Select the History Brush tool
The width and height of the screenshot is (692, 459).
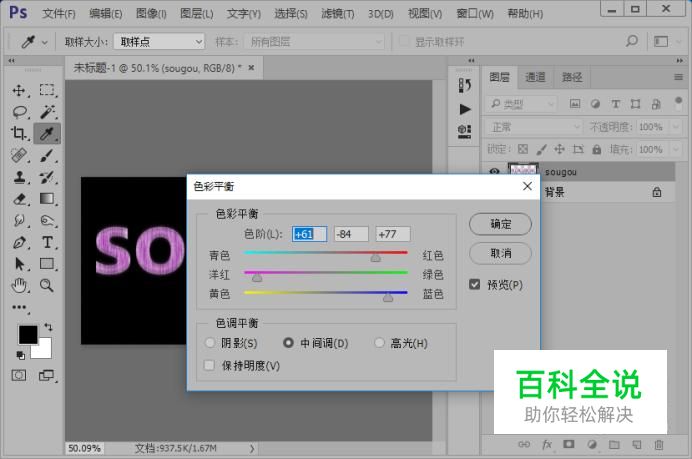click(47, 177)
